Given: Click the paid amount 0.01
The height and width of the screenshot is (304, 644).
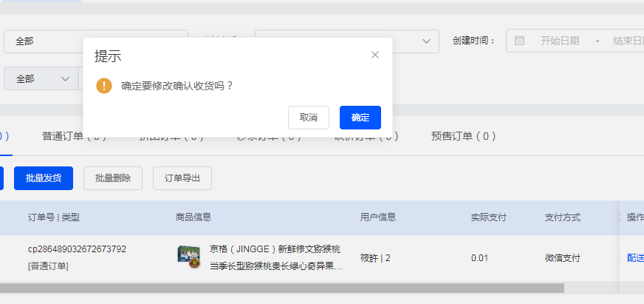Looking at the screenshot, I should tap(480, 258).
